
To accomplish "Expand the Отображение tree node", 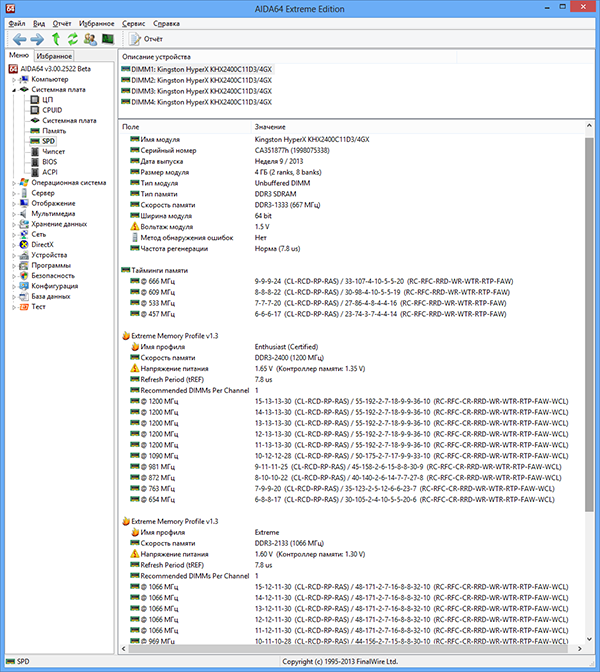I will coord(14,204).
